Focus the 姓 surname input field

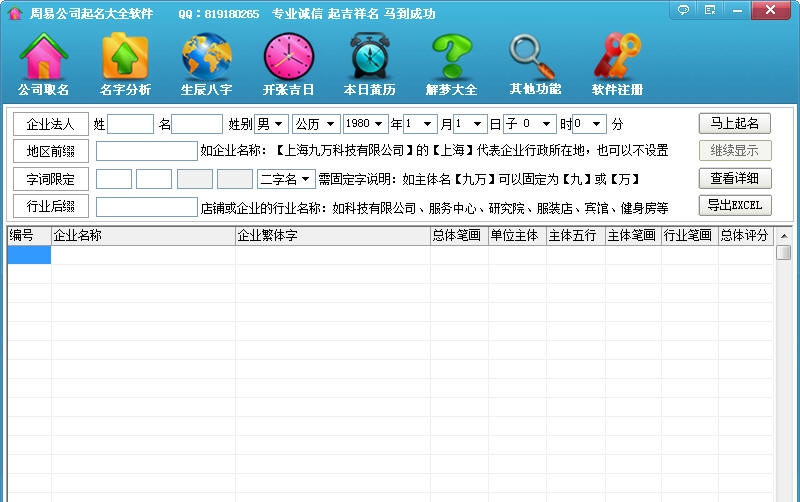(x=131, y=124)
